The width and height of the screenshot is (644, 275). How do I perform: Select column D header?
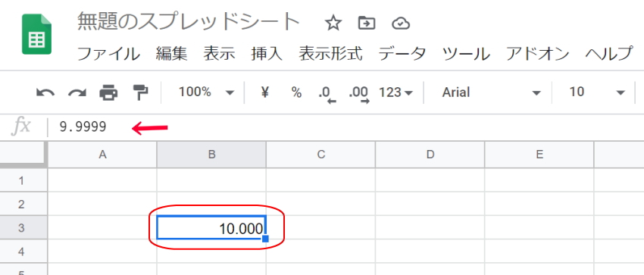click(430, 155)
